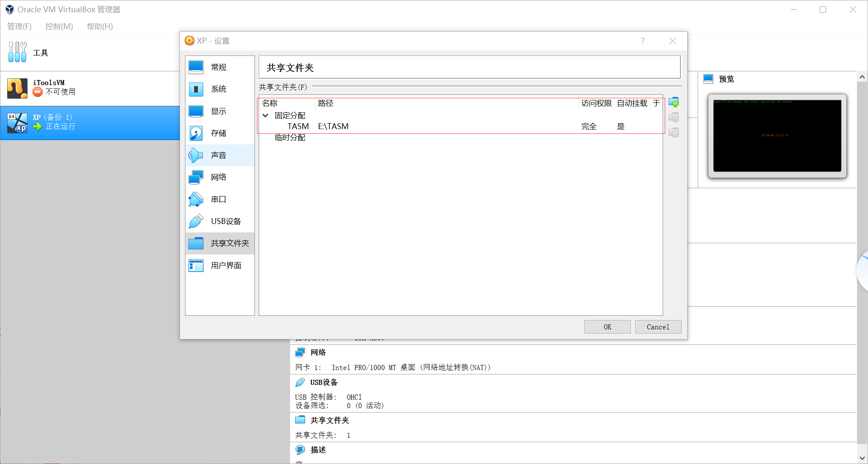
Task: Click the 用户界面 window icon
Action: tap(196, 265)
